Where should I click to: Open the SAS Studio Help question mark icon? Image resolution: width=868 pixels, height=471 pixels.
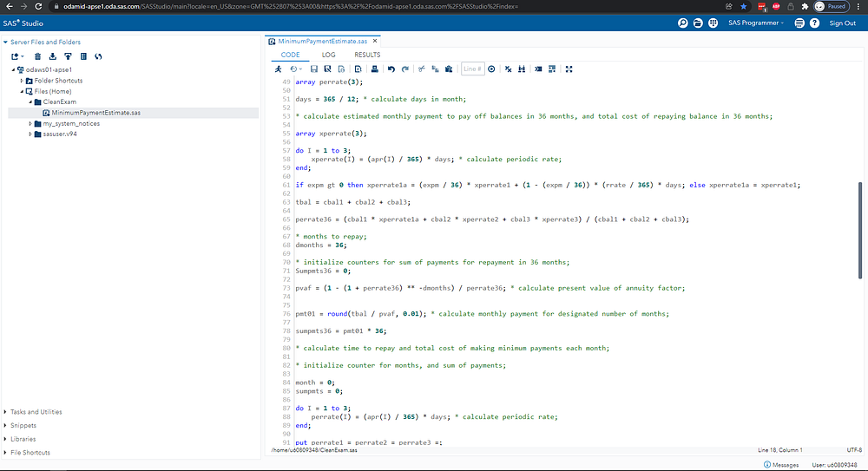pyautogui.click(x=814, y=23)
